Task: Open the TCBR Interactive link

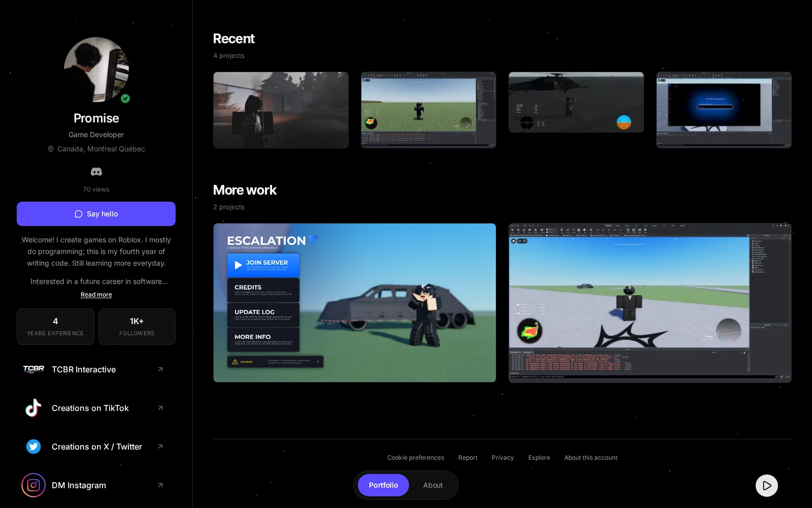Action: pyautogui.click(x=96, y=369)
